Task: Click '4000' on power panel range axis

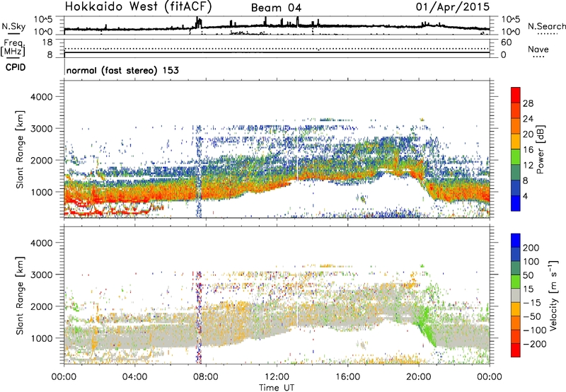Action: point(42,97)
